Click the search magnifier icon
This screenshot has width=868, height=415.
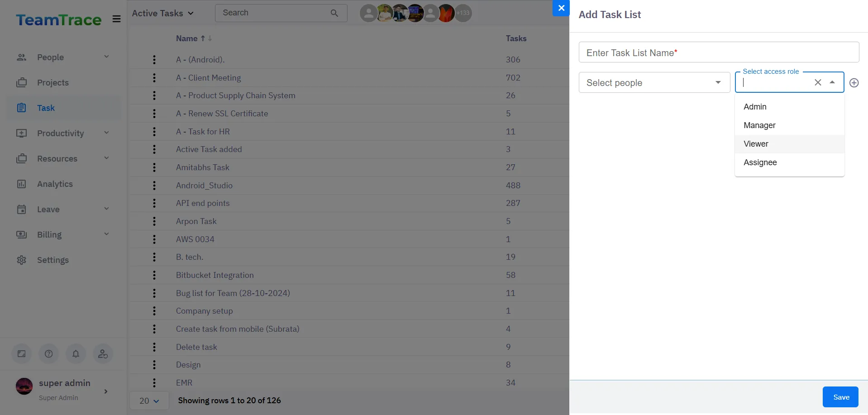click(x=334, y=13)
